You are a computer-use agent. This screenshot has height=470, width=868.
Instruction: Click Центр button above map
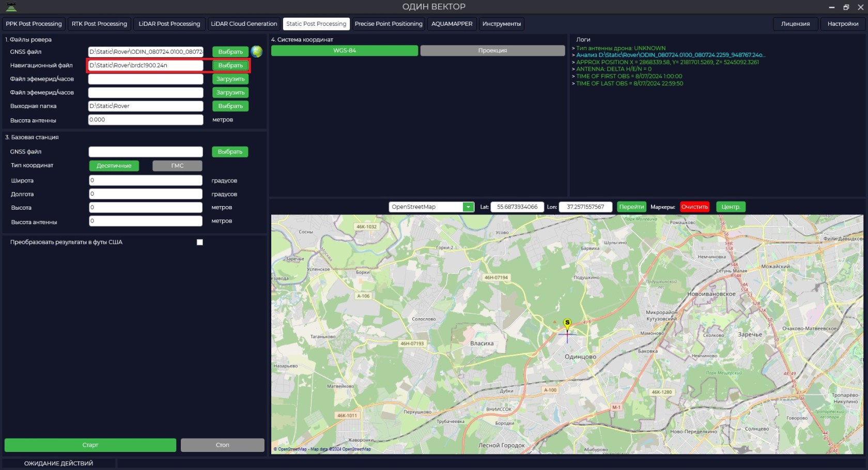(x=731, y=207)
